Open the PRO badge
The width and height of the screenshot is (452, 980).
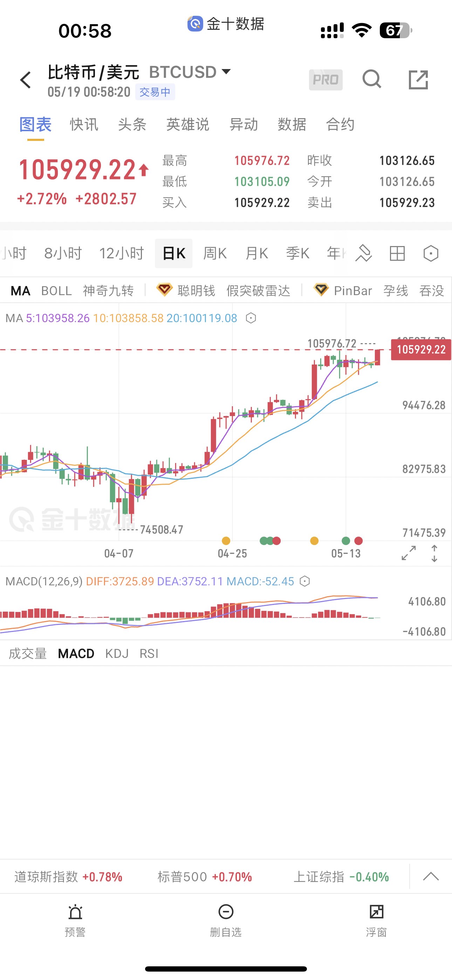pyautogui.click(x=326, y=80)
